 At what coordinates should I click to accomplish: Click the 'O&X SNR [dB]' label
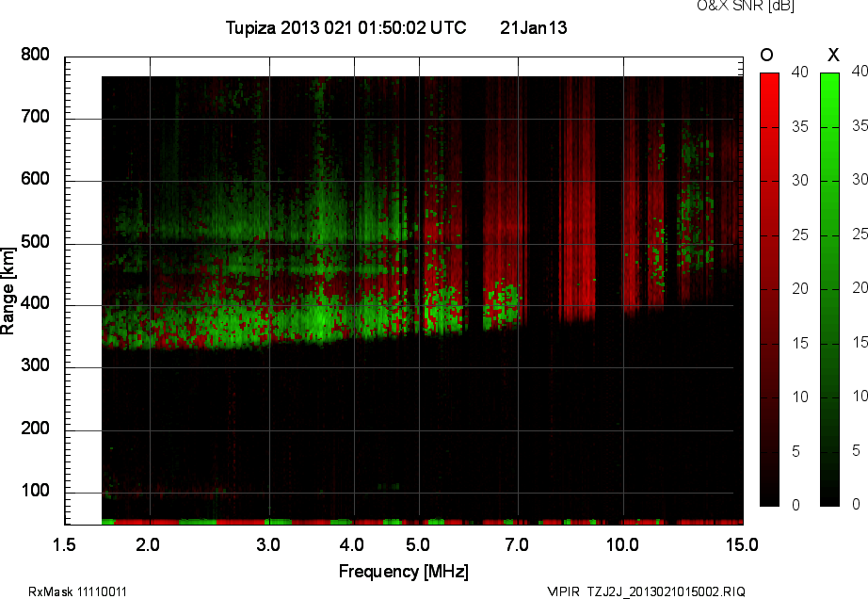click(745, 6)
